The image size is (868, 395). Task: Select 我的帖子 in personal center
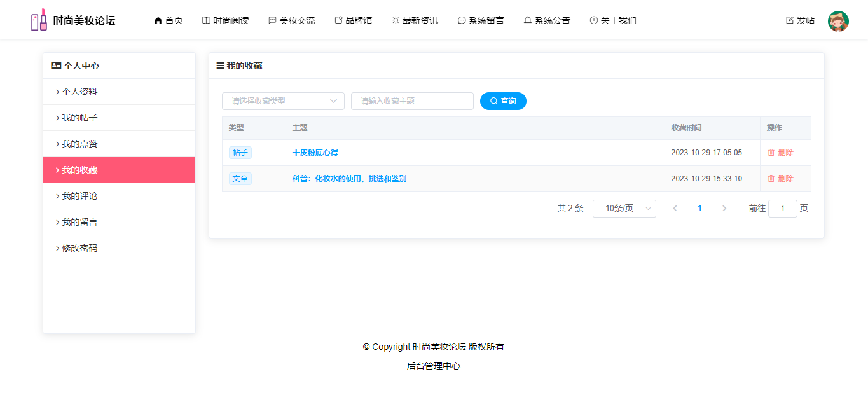(79, 118)
